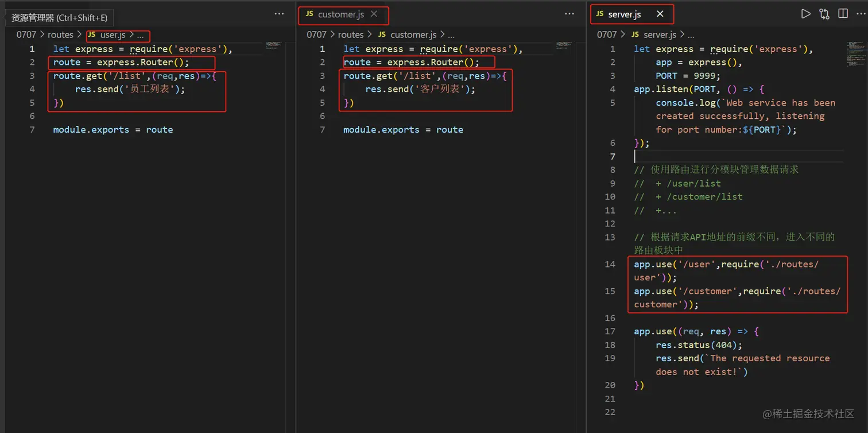Click 'PORT = 9999;' line in server.js

688,76
